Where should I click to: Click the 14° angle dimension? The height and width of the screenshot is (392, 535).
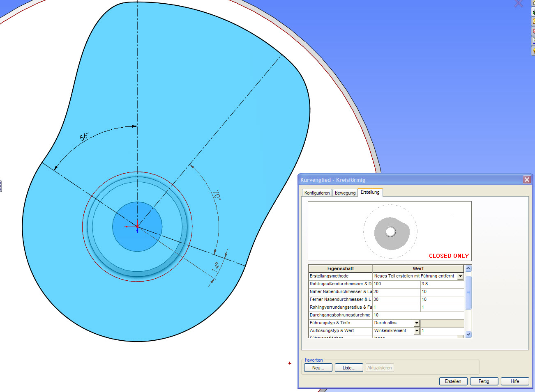pos(215,267)
